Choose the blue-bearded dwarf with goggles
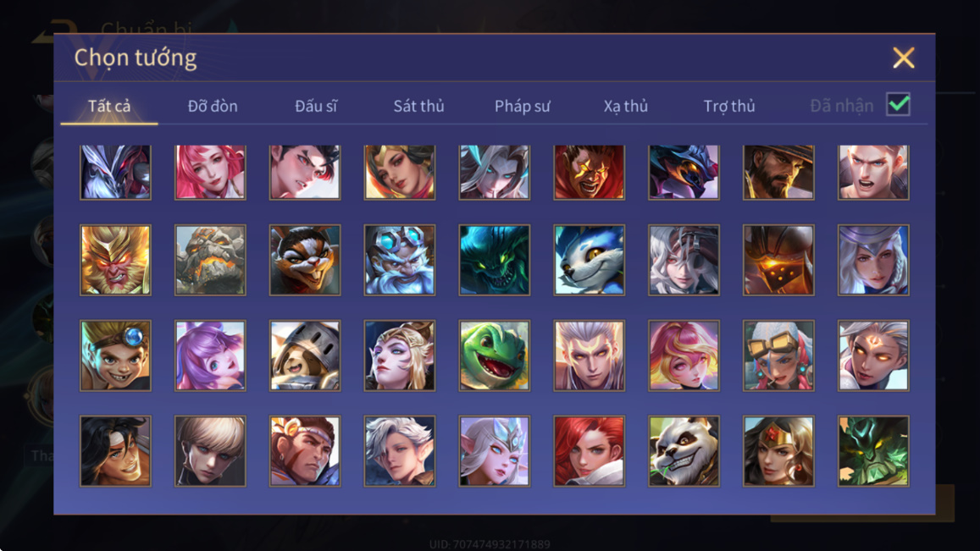 pos(400,260)
